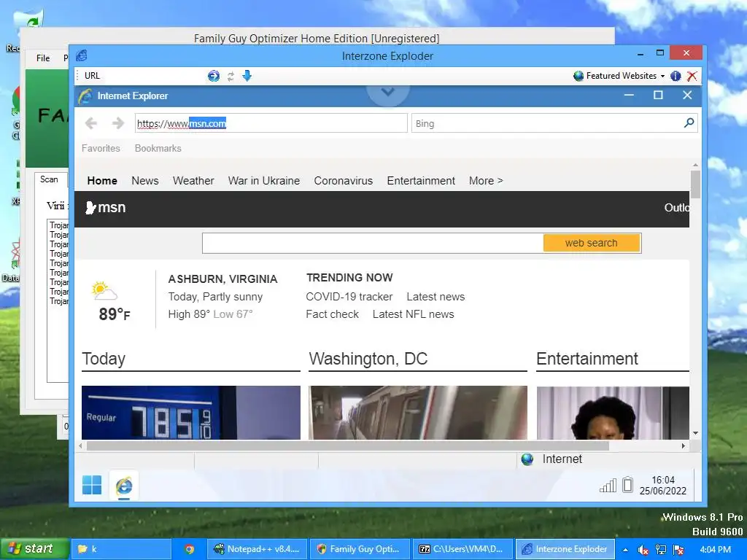Screen dimensions: 747x560
Task: Open the Favorites menu
Action: [101, 148]
